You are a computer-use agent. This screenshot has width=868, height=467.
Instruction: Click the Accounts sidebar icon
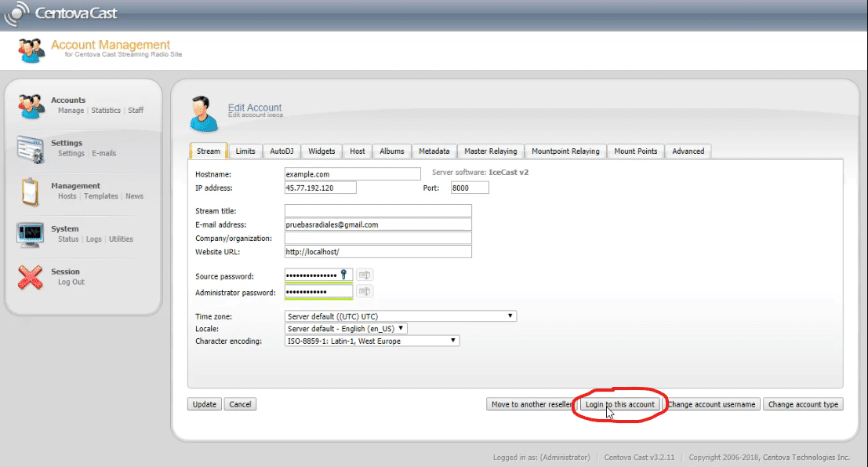[31, 106]
